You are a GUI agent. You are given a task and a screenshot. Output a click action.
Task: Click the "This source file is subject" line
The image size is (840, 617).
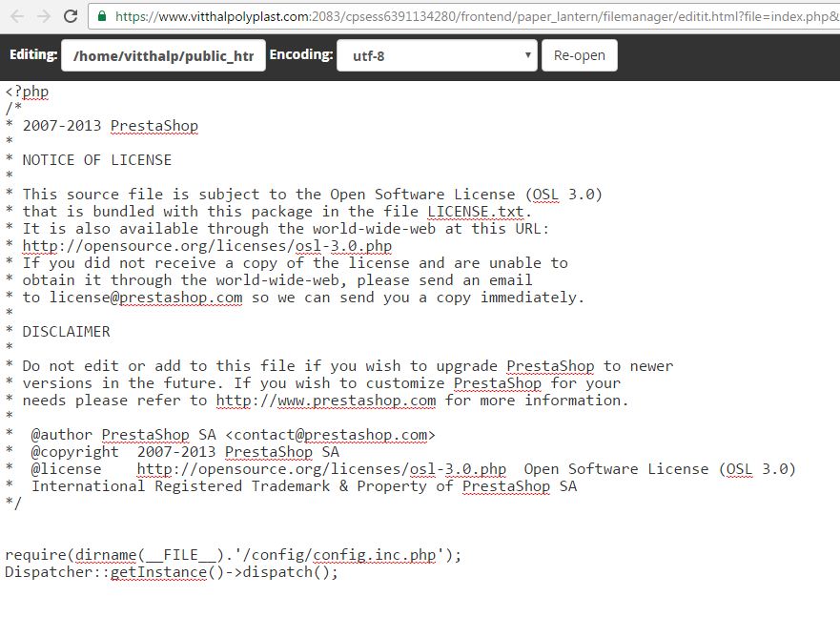coord(304,195)
